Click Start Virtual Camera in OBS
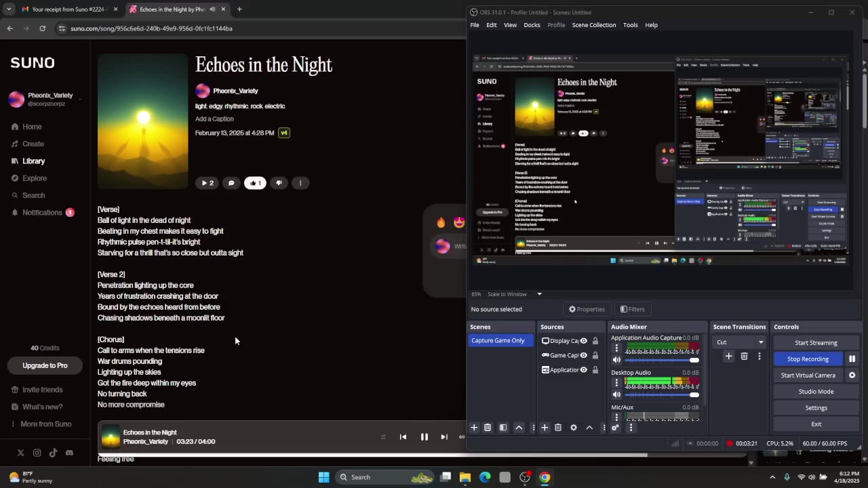 click(x=808, y=375)
